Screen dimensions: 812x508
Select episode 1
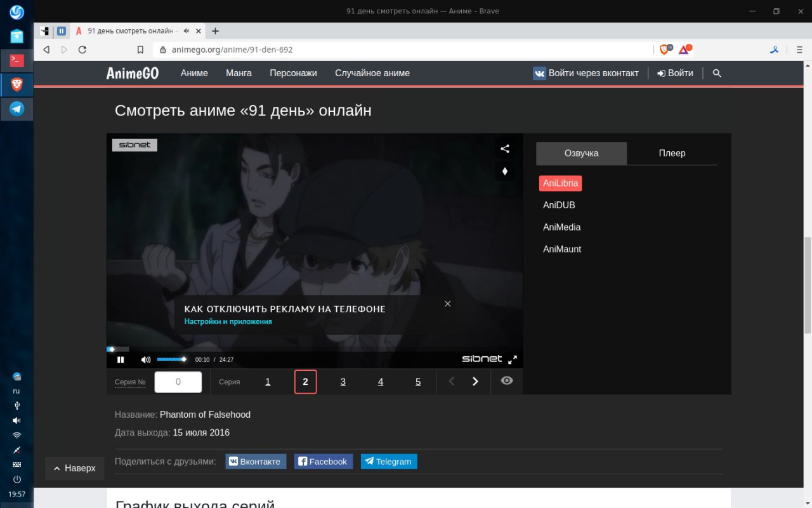coord(268,382)
